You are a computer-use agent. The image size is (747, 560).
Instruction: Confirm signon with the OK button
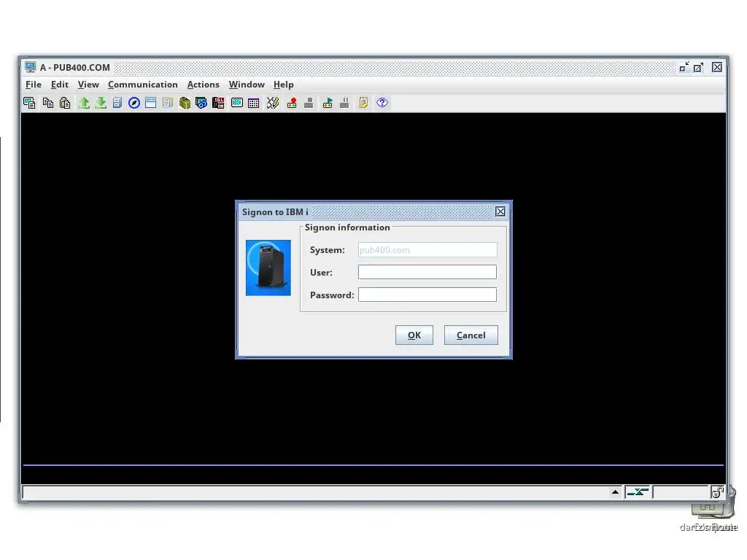(414, 335)
